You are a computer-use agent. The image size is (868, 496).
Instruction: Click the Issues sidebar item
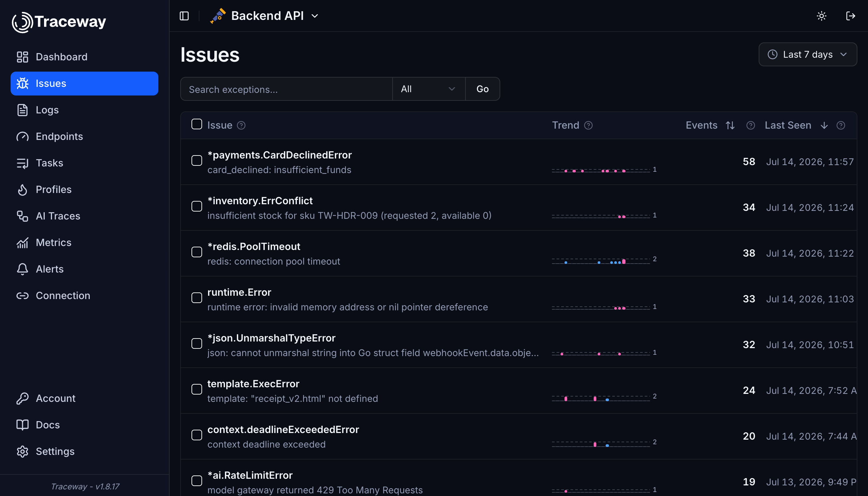point(84,84)
